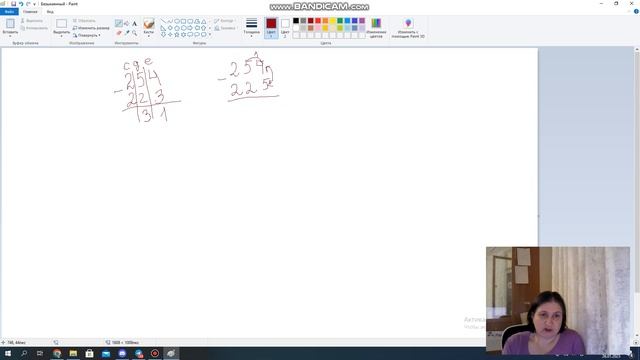Screen dimensions: 640x360
Task: Pick the green color swatch
Action: coord(340,21)
